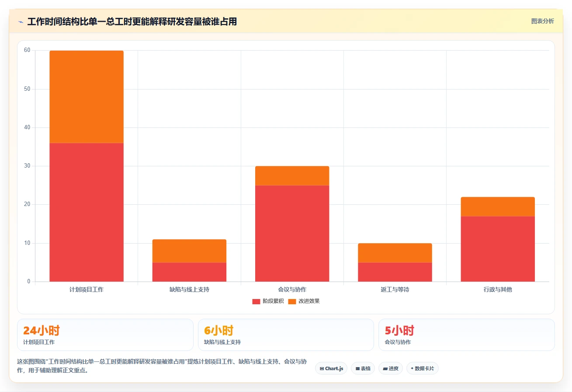Click the 表格 tag chip
The height and width of the screenshot is (392, 572).
pyautogui.click(x=363, y=368)
